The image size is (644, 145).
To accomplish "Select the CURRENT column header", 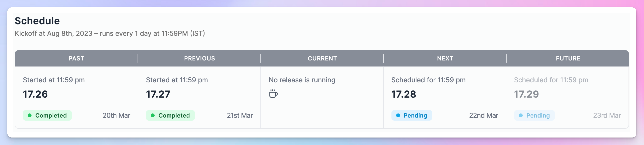I will click(322, 58).
